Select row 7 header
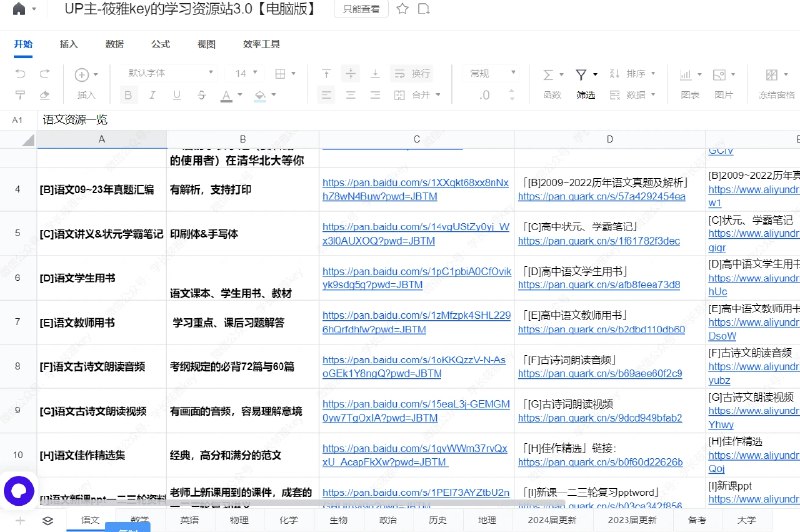This screenshot has height=532, width=800. pos(18,322)
